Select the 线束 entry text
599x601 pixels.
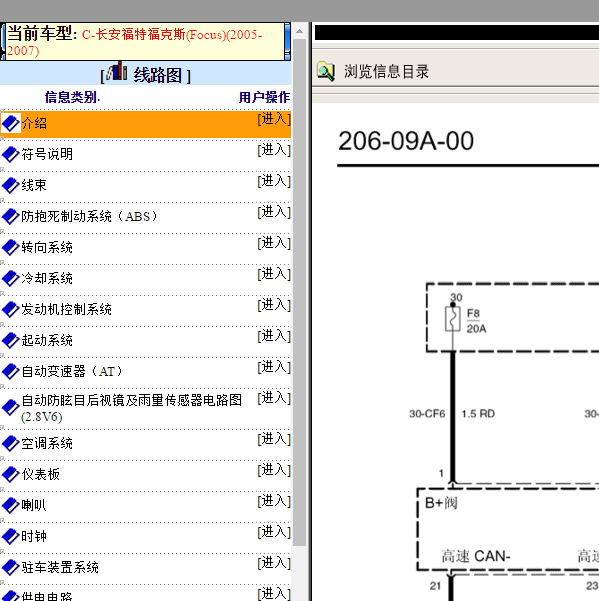point(34,186)
